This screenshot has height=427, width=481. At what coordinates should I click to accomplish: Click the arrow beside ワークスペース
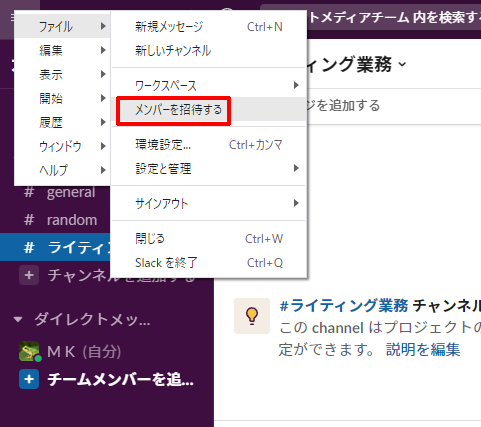click(x=296, y=85)
